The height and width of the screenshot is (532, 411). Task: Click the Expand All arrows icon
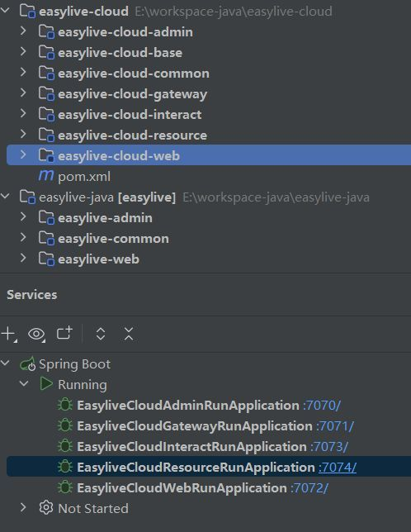(101, 334)
